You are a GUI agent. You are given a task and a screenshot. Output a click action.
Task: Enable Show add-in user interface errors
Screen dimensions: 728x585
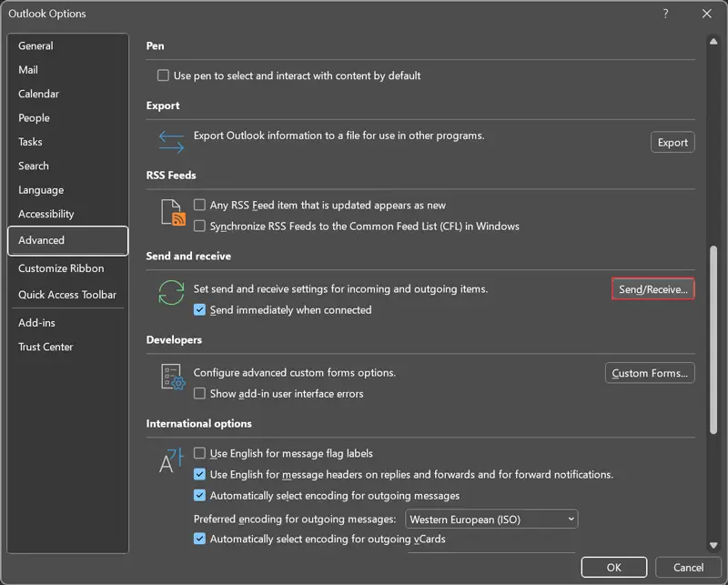tap(200, 394)
